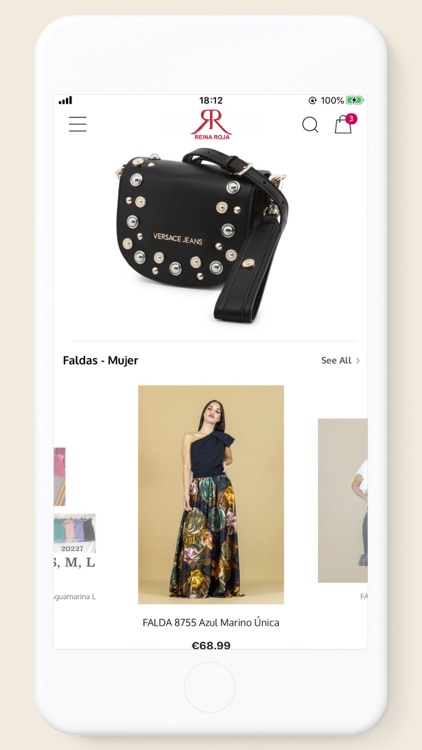The height and width of the screenshot is (750, 422).
Task: Tap the signal strength bars
Action: [x=66, y=100]
